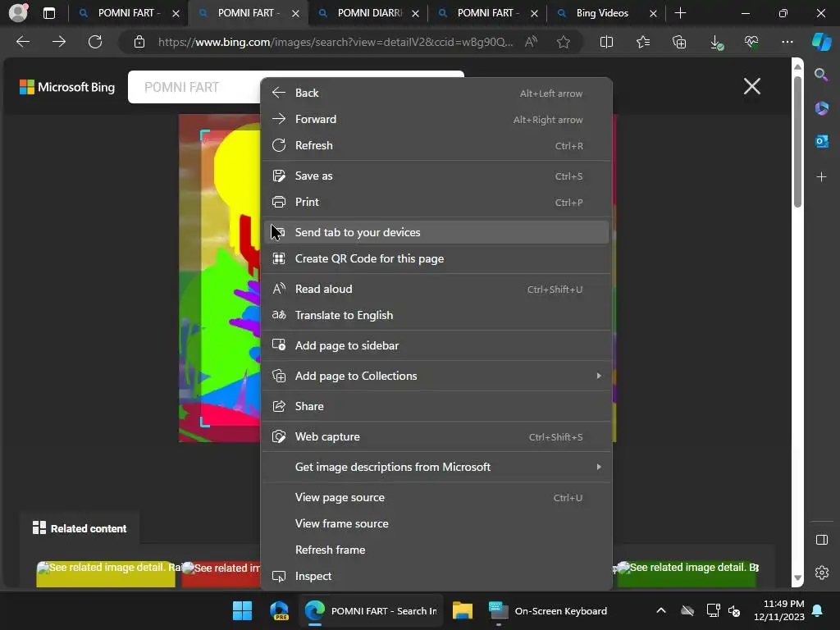840x630 pixels.
Task: Choose Forward in context menu
Action: point(436,120)
